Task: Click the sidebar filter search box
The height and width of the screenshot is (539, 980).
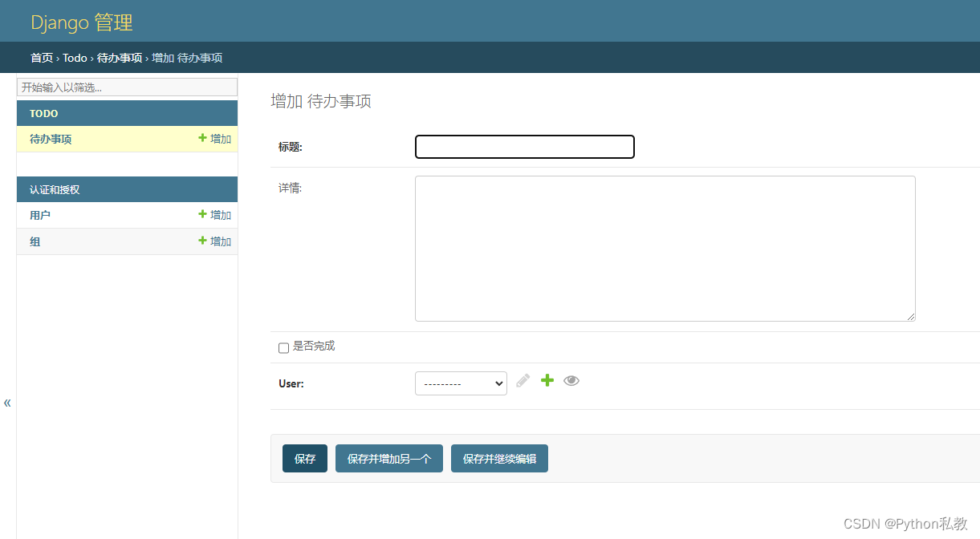Action: (x=127, y=87)
